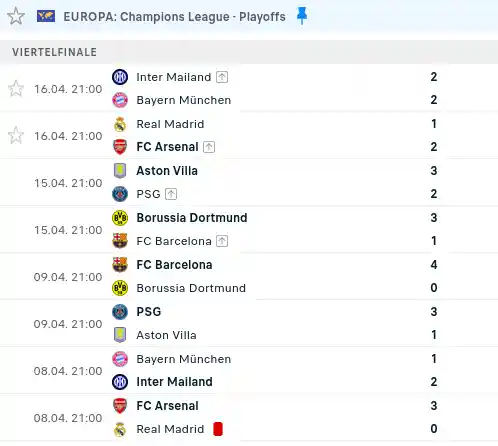
Task: Select Bayern München team name in 08.04. match
Action: pos(184,359)
